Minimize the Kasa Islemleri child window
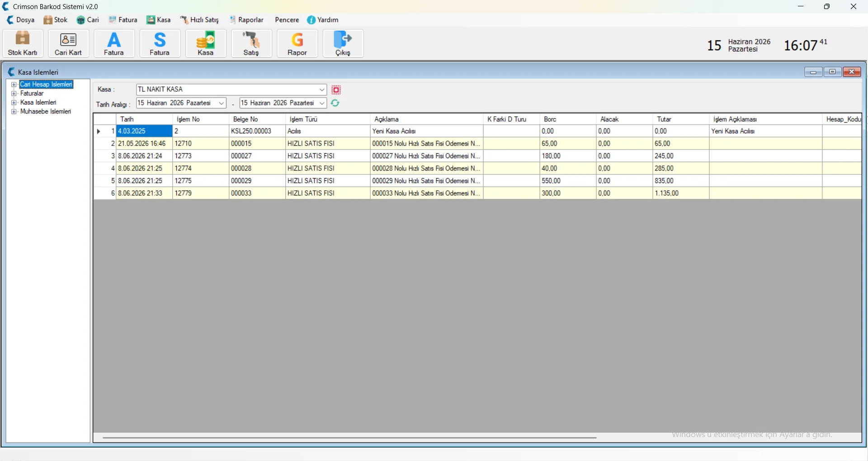Image resolution: width=868 pixels, height=461 pixels. coord(813,72)
